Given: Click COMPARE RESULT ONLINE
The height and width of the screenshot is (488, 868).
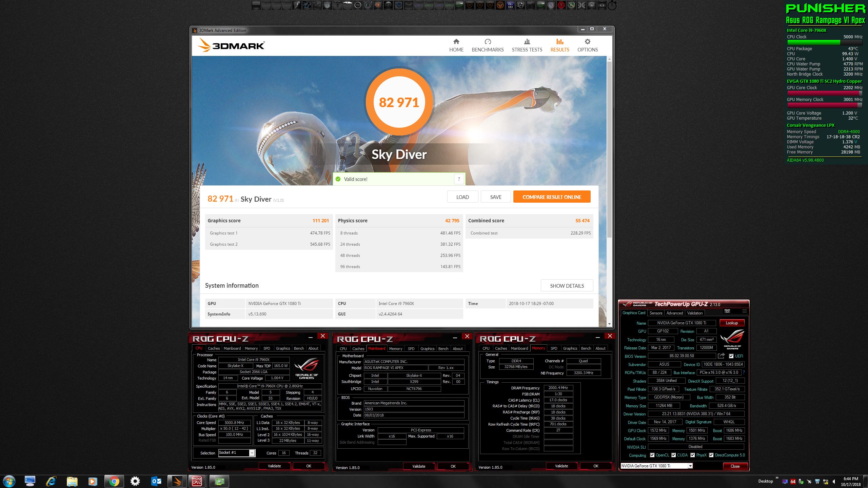Looking at the screenshot, I should point(552,197).
